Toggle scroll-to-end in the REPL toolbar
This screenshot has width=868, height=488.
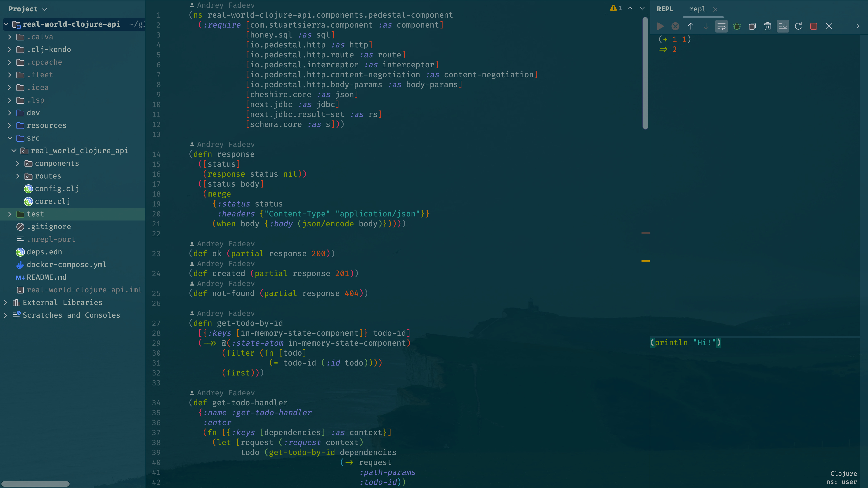[x=783, y=26]
